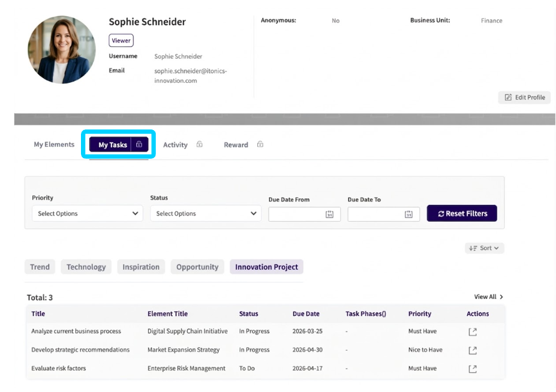The image size is (556, 392).
Task: Click the lock icon beside Reward tab
Action: (260, 144)
